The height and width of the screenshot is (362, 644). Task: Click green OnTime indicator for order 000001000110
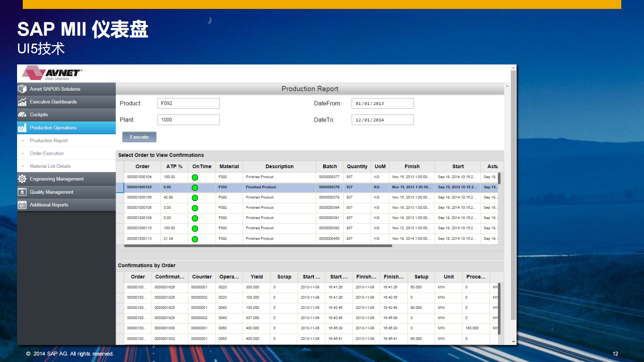(195, 229)
